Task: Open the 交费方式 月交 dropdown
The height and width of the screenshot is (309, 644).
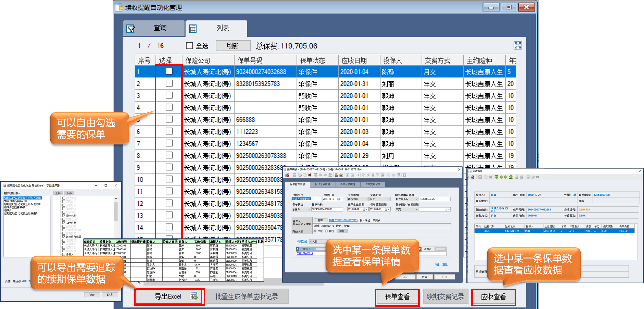Action: [388, 199]
